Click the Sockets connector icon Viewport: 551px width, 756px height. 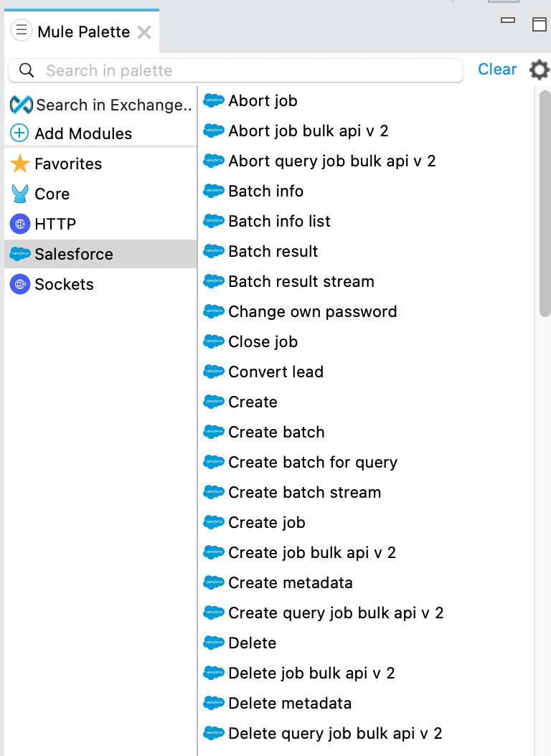[x=19, y=284]
